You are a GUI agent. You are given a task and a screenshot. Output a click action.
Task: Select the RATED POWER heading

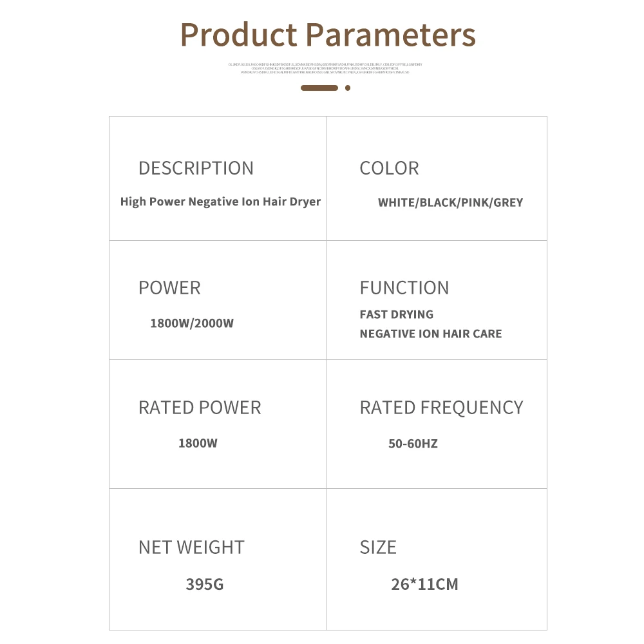tap(200, 408)
